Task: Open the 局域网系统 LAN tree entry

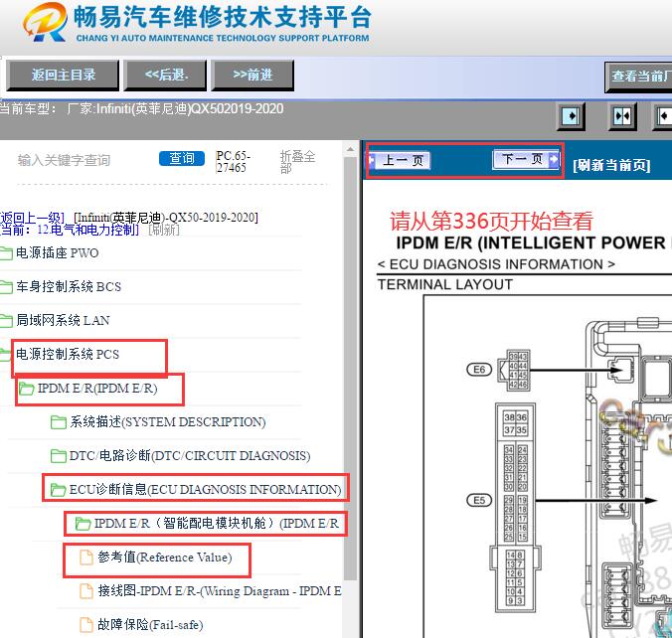Action: point(63,321)
